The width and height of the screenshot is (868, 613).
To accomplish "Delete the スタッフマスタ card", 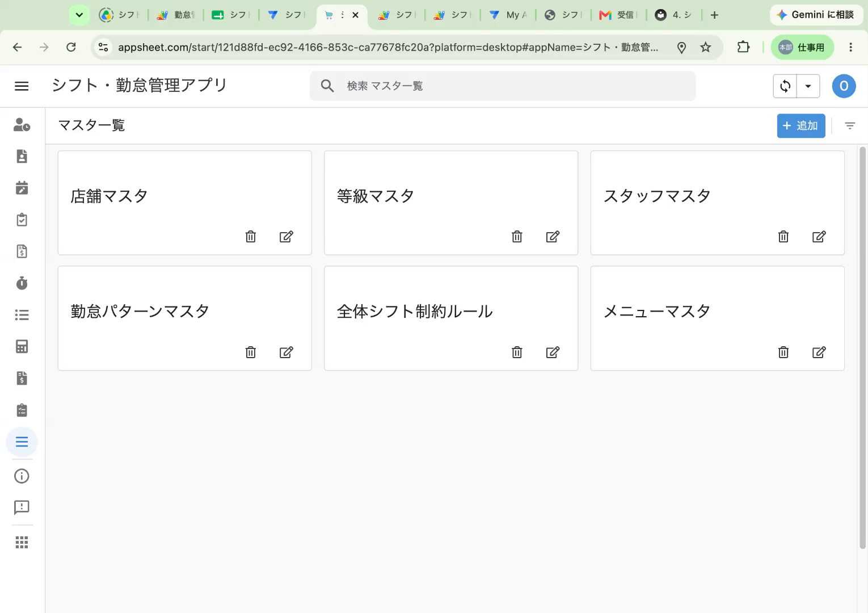I will point(783,237).
